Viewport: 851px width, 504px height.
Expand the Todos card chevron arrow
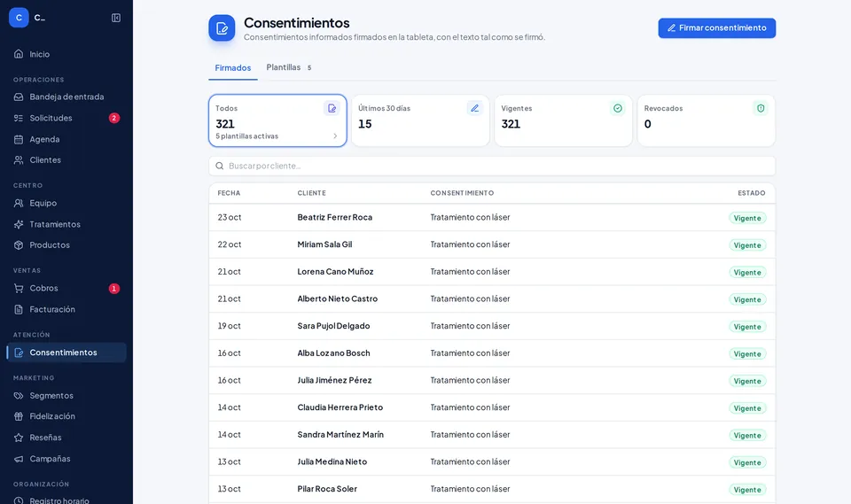(x=335, y=136)
